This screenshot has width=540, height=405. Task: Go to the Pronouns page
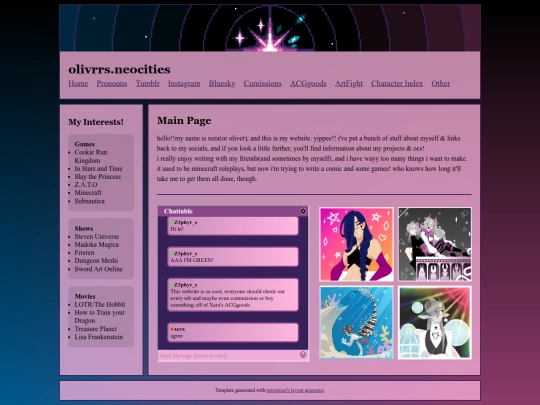[x=112, y=83]
